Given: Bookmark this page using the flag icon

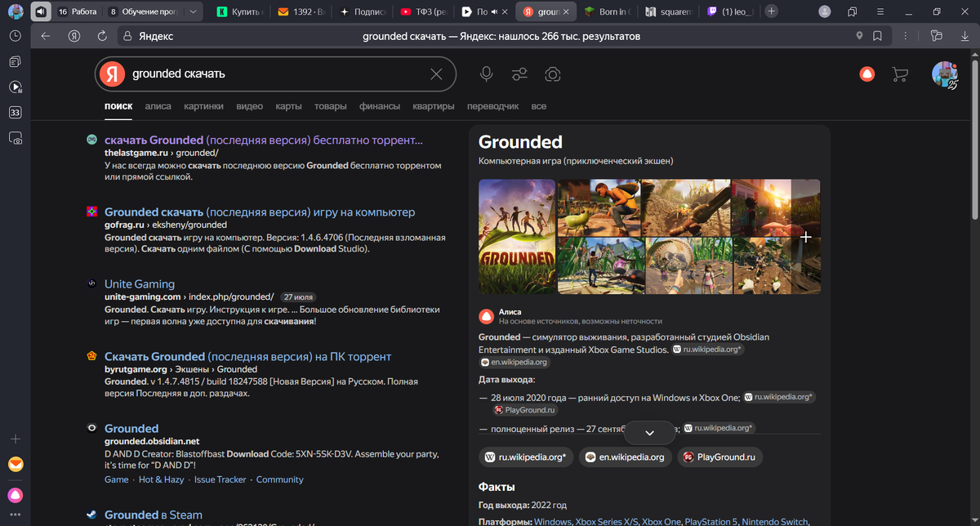Looking at the screenshot, I should pyautogui.click(x=877, y=36).
